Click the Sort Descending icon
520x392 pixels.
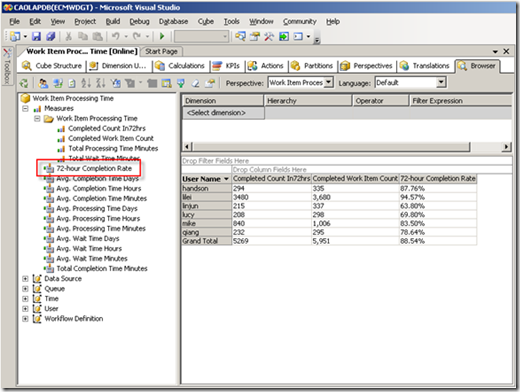coord(100,83)
